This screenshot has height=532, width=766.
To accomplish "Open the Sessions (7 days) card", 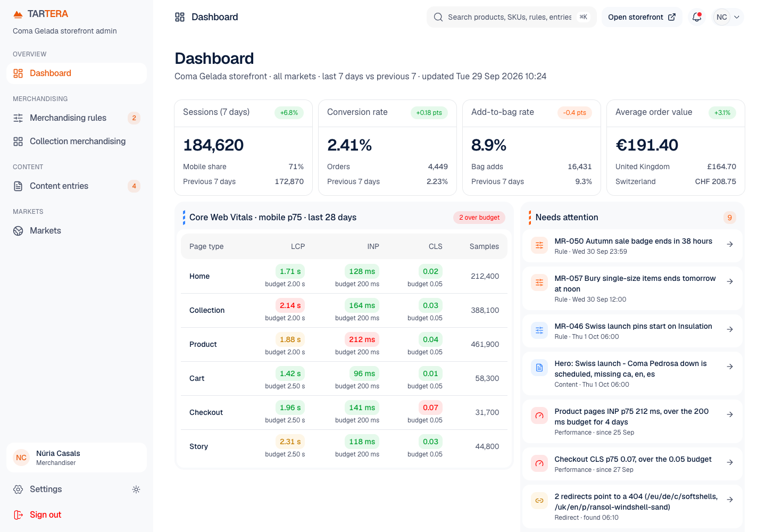I will (x=244, y=148).
